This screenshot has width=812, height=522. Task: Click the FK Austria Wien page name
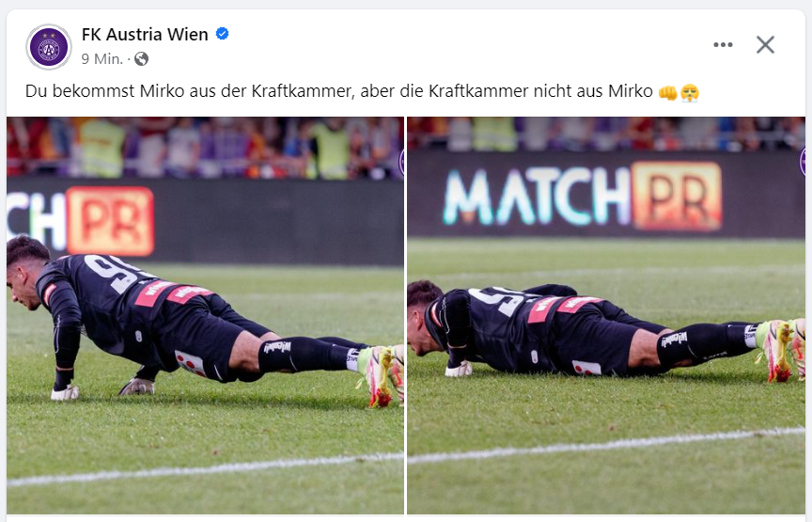(145, 34)
